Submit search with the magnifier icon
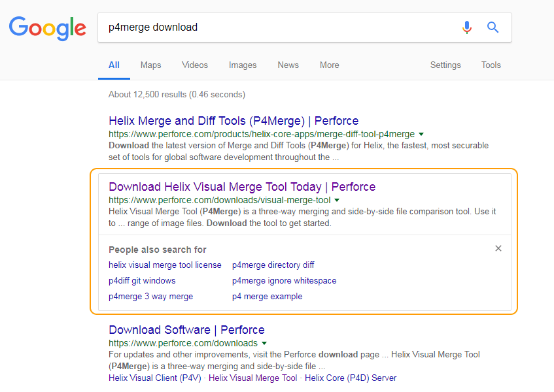 click(x=493, y=27)
